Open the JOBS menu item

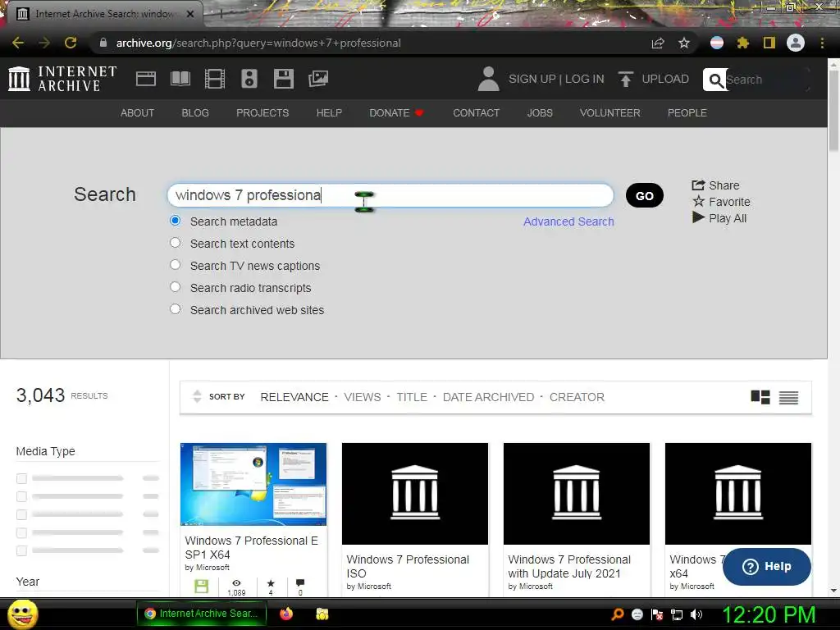pyautogui.click(x=540, y=113)
